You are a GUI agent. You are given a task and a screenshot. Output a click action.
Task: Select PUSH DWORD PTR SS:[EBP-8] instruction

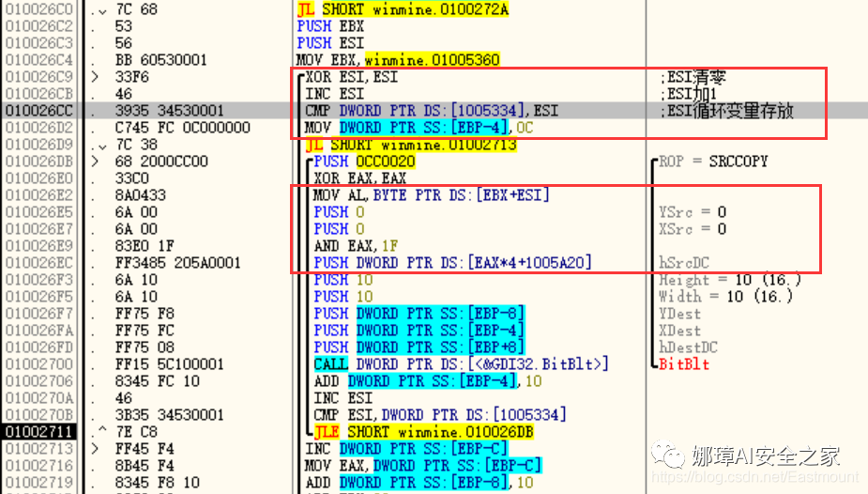pos(419,314)
